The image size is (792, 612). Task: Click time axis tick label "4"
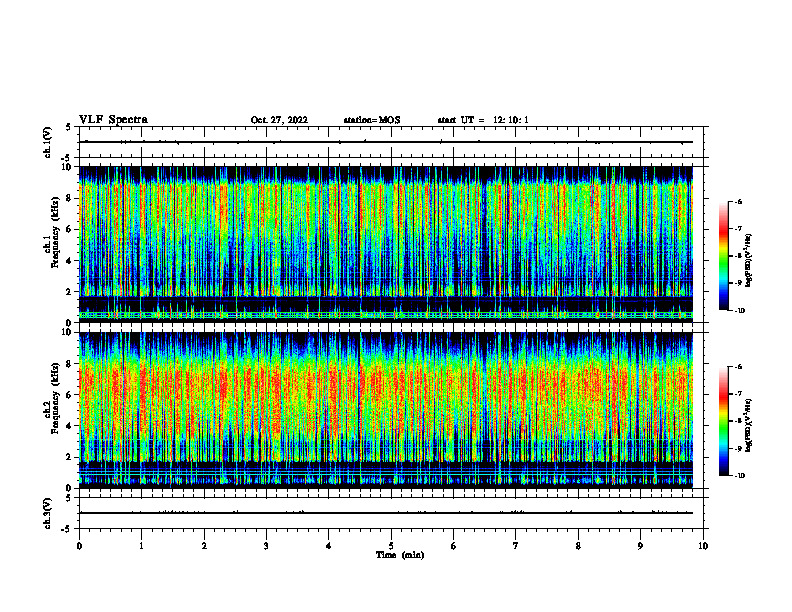pos(329,546)
